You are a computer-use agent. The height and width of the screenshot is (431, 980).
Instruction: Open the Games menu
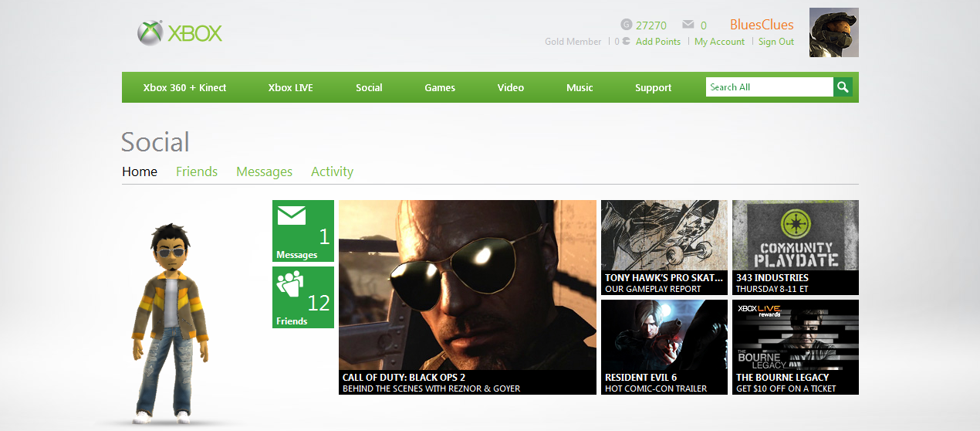(x=440, y=87)
